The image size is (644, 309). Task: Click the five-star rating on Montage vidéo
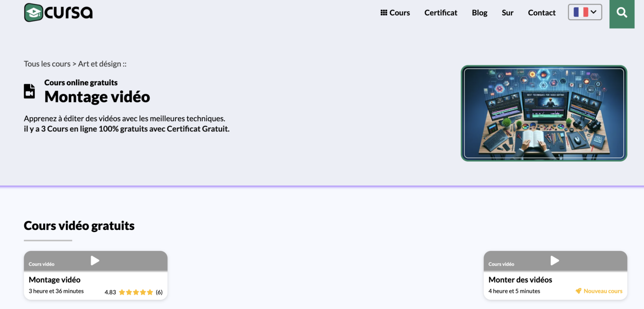pos(136,292)
